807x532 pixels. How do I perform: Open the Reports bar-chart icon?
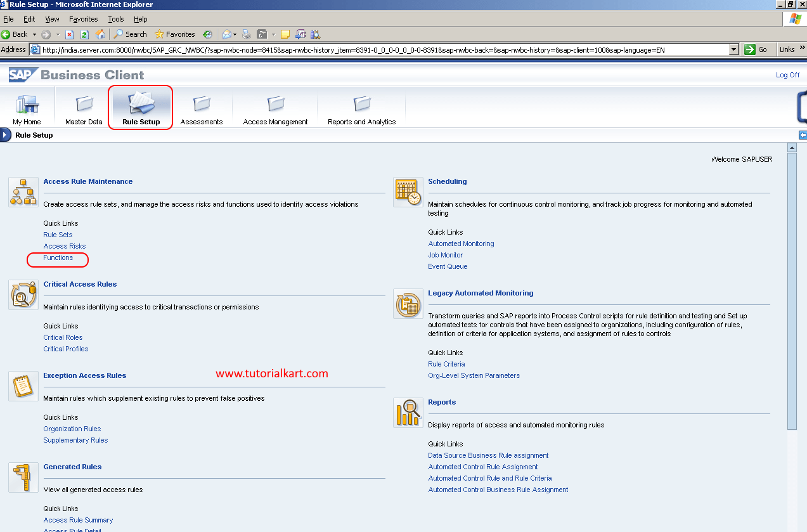408,412
